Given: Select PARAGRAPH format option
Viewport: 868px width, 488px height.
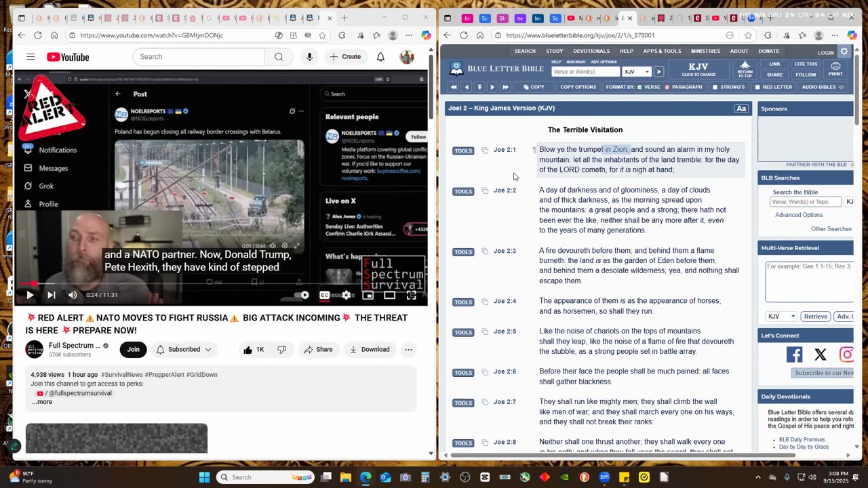Looking at the screenshot, I should (x=684, y=87).
